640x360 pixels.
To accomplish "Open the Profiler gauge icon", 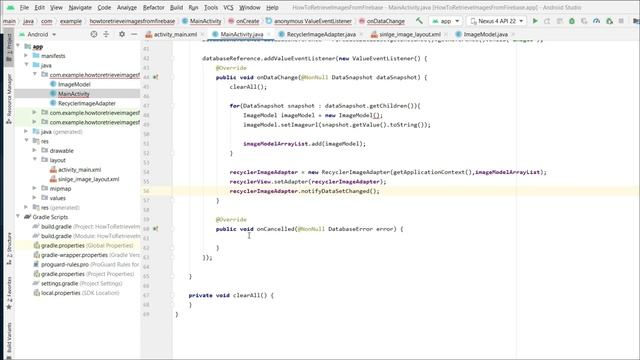I will [x=596, y=21].
